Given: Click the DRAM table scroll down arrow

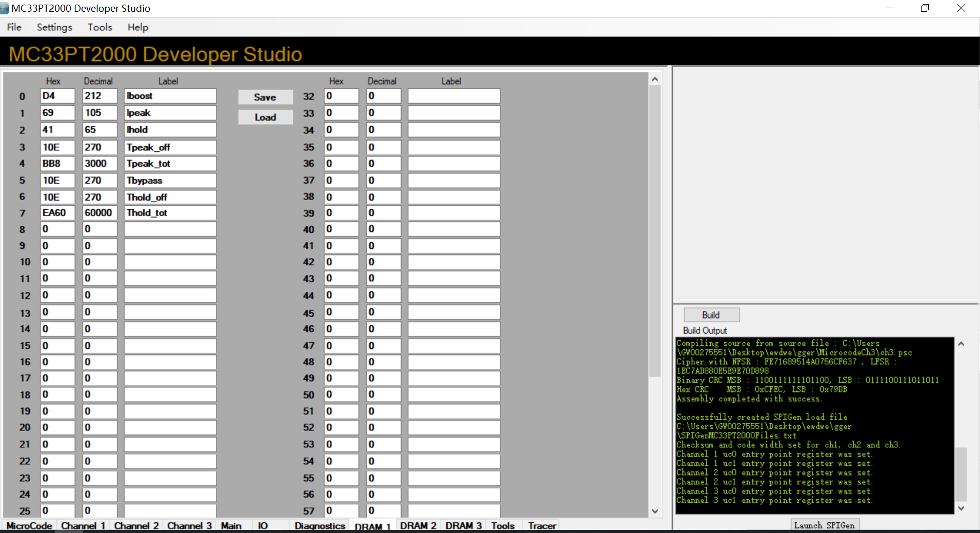Looking at the screenshot, I should (655, 511).
